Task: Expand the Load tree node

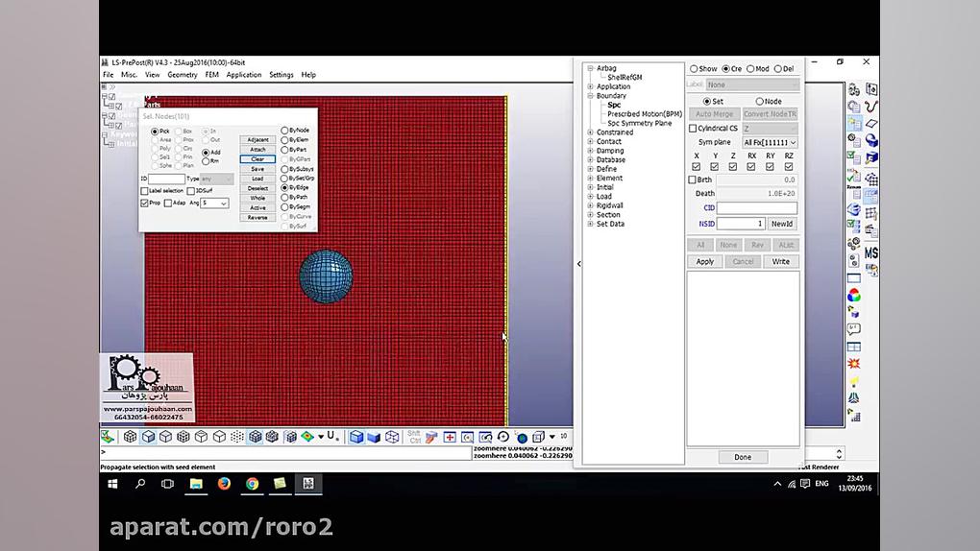Action: pyautogui.click(x=591, y=196)
